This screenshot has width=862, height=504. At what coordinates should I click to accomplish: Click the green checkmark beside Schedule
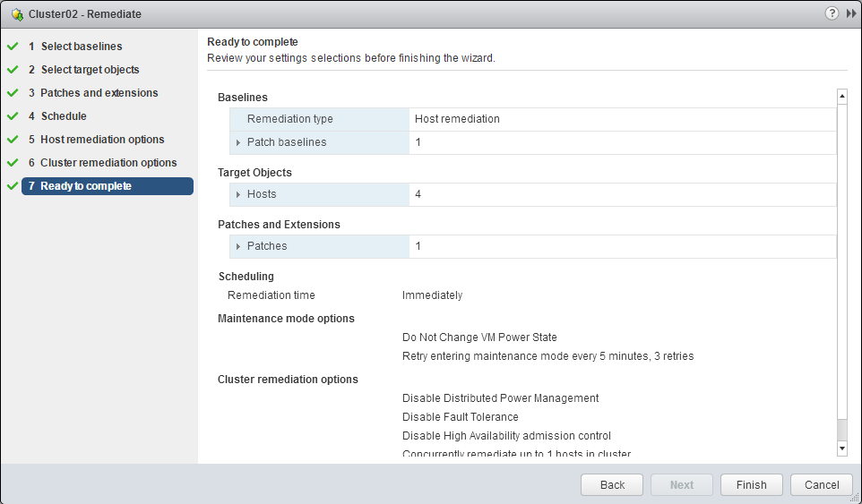point(13,116)
